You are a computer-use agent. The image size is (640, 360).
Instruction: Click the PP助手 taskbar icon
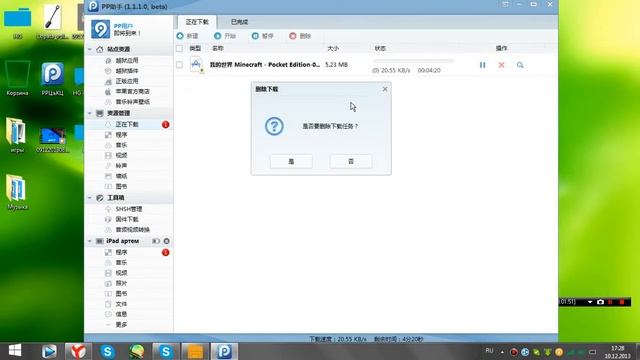(224, 351)
